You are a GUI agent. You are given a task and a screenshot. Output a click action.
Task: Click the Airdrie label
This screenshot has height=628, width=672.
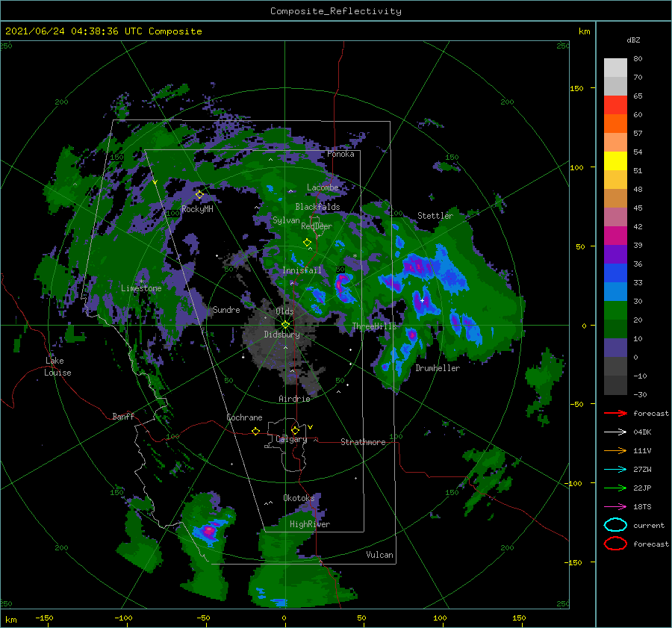[x=294, y=399]
